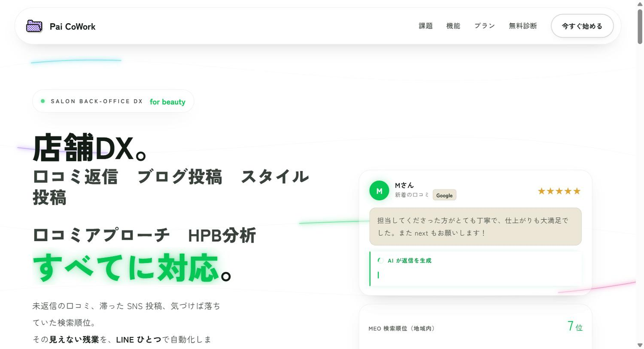Viewport: 644px width, 349px height.
Task: Click the green M avatar circle
Action: click(379, 191)
